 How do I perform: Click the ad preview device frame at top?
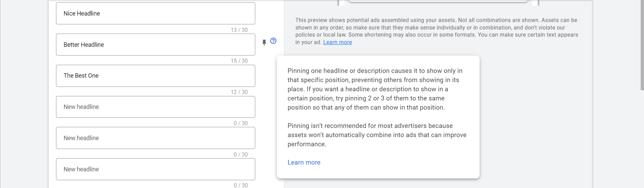click(x=438, y=2)
